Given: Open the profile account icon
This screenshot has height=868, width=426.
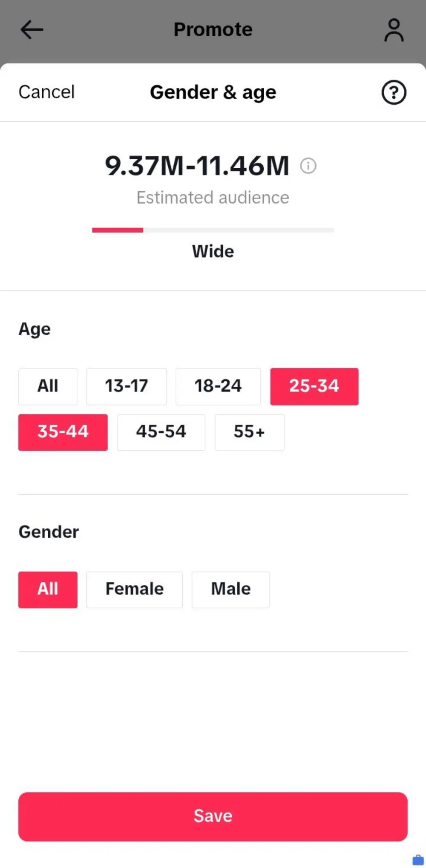Looking at the screenshot, I should pos(394,30).
